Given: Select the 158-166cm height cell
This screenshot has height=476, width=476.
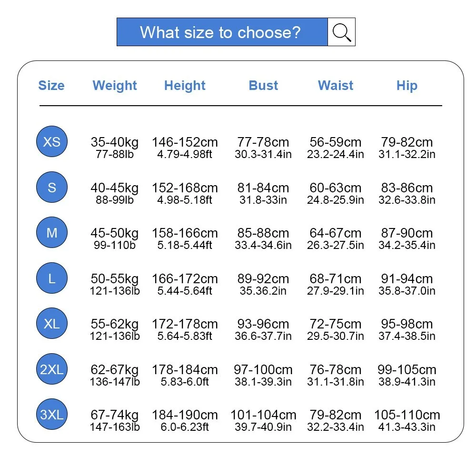Looking at the screenshot, I should [185, 233].
